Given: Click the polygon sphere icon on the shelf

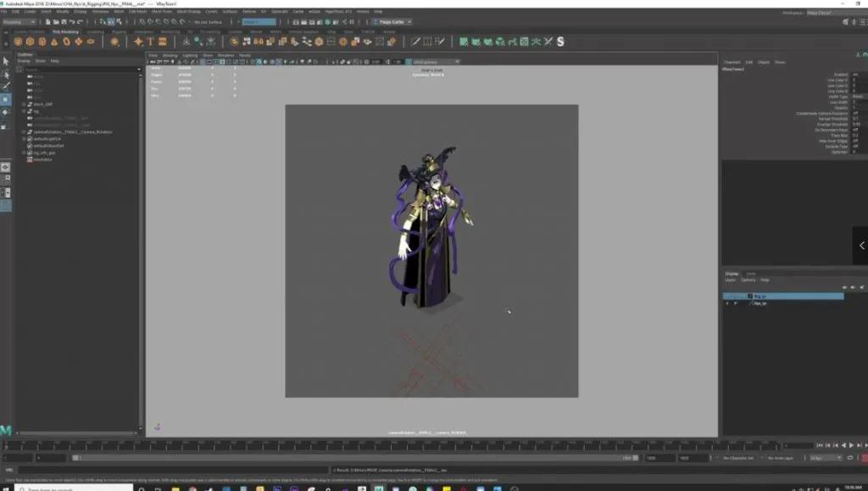Looking at the screenshot, I should [x=18, y=41].
